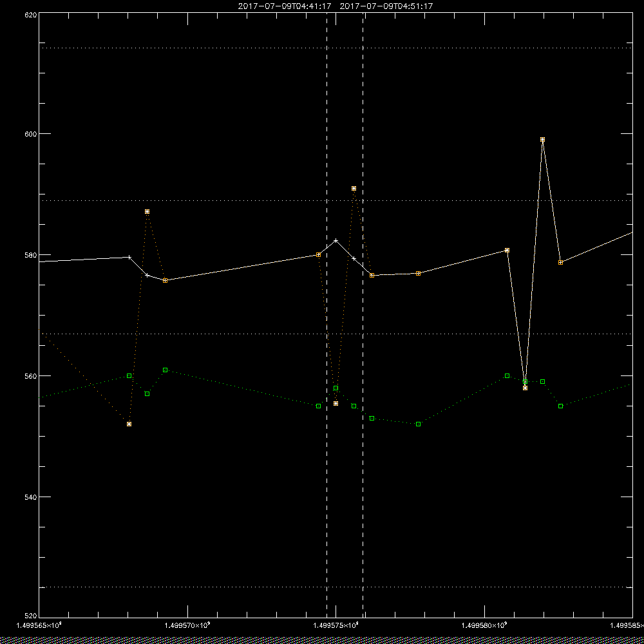Click the 2017-07-09T04:51:17 timestamp in title
Image resolution: width=644 pixels, height=644 pixels.
click(386, 6)
